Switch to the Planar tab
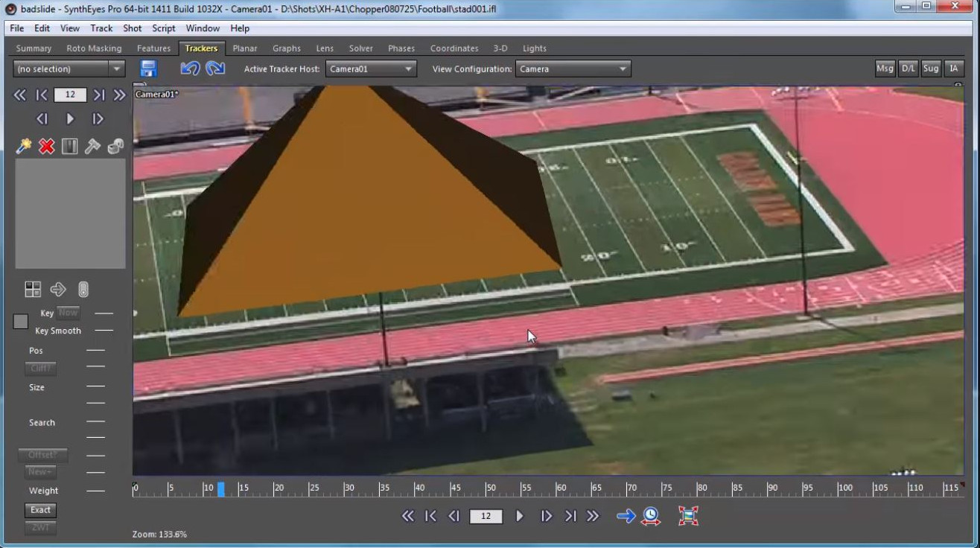This screenshot has height=548, width=980. click(x=245, y=48)
